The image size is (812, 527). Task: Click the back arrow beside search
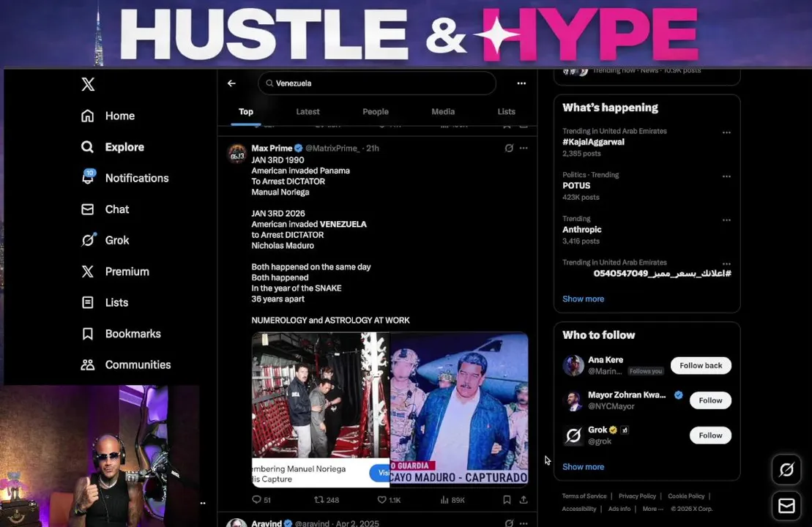coord(231,83)
